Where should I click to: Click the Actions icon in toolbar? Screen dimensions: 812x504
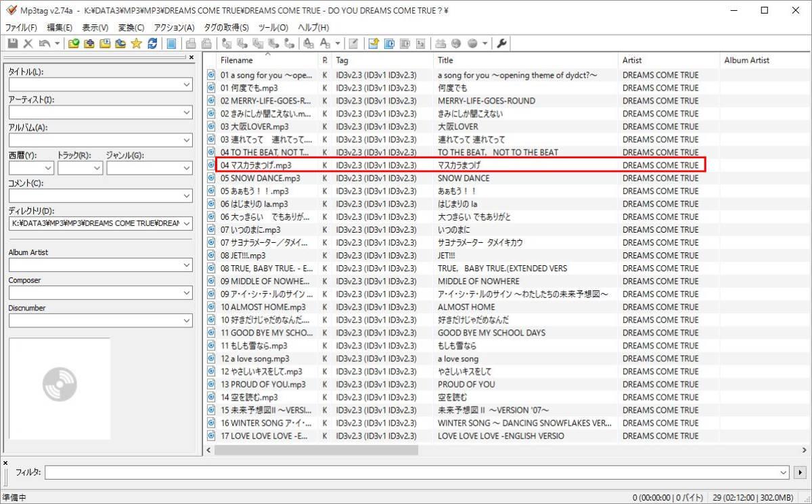coord(309,43)
